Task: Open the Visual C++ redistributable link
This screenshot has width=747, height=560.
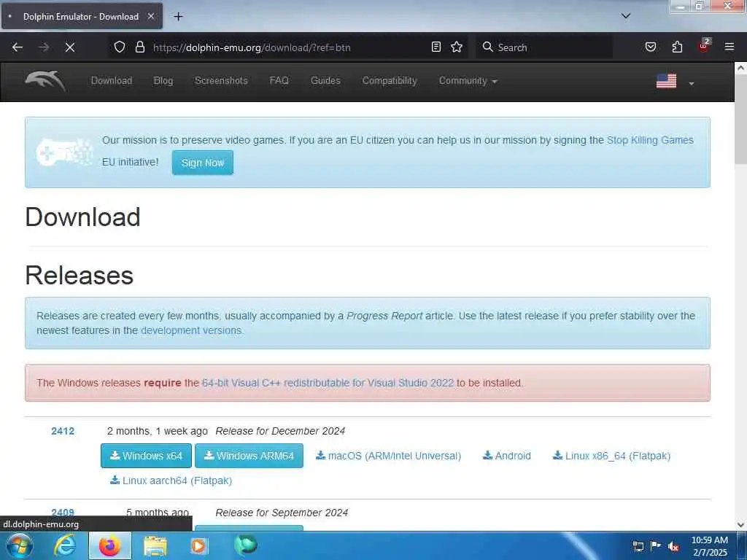Action: [328, 383]
